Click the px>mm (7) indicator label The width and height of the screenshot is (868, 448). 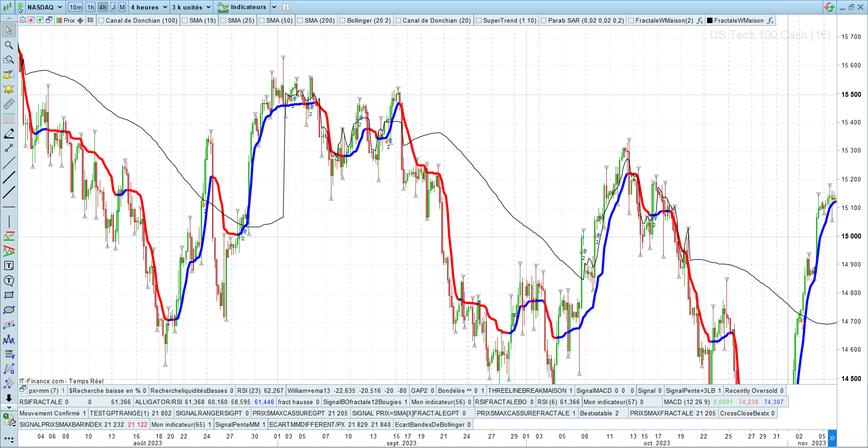(x=44, y=391)
